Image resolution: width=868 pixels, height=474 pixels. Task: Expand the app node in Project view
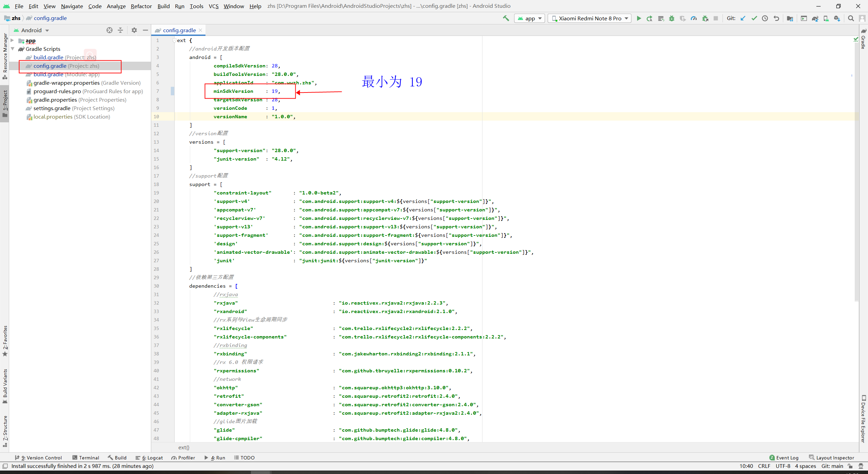[x=12, y=40]
